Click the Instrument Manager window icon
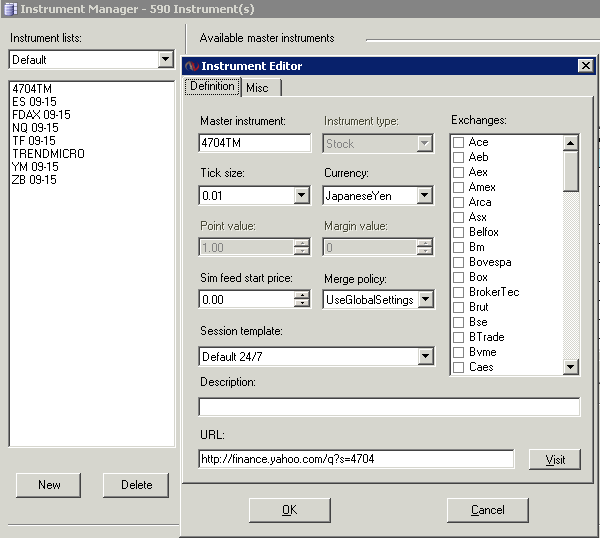600x538 pixels. (x=10, y=9)
